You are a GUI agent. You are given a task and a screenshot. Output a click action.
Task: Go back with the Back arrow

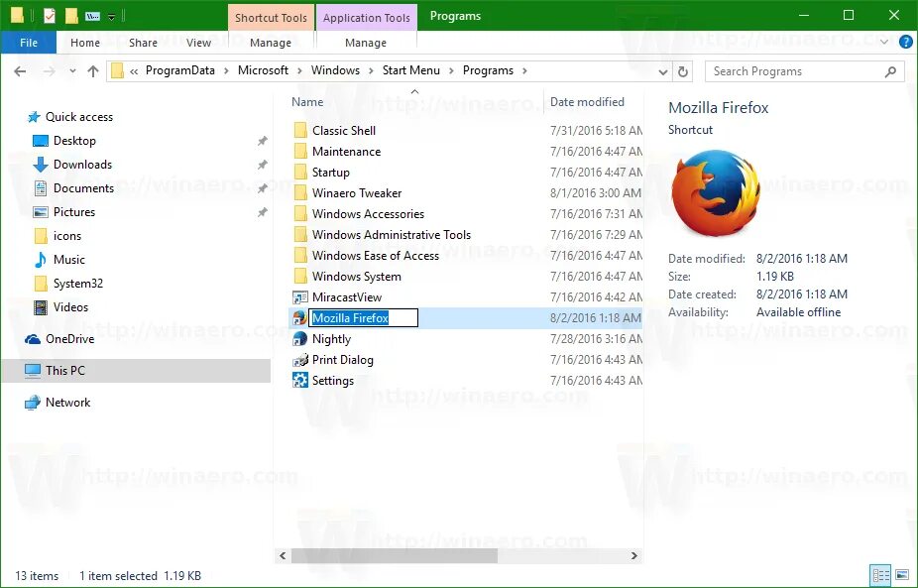coord(20,71)
